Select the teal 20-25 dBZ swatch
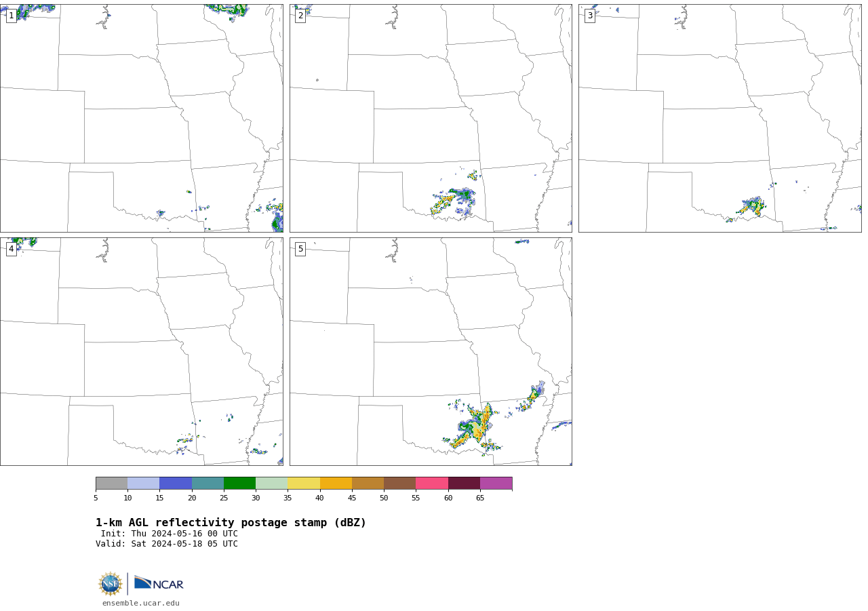The height and width of the screenshot is (611, 868). 208,484
